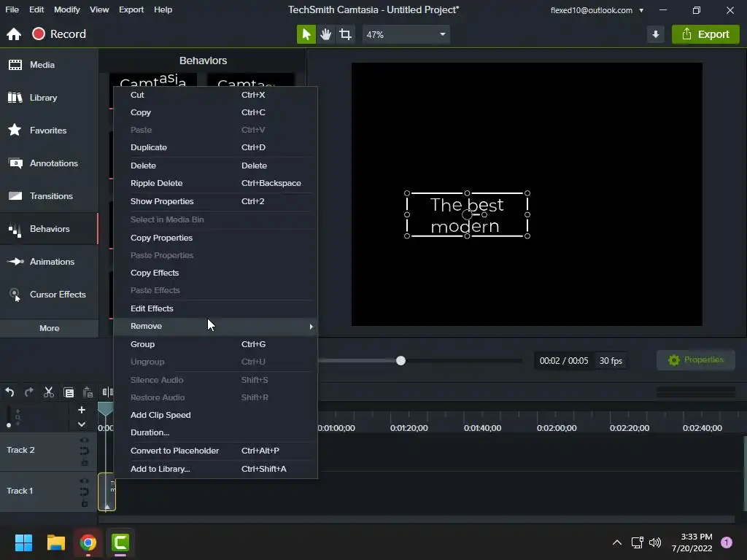Click the 00:02 / 00:05 time display

pyautogui.click(x=564, y=361)
